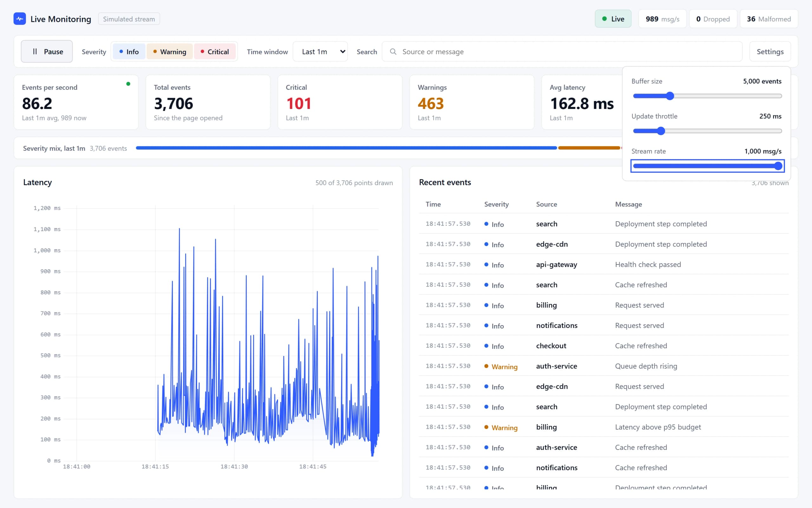This screenshot has height=508, width=812.
Task: Click the 500 of 3,706 points drawn label
Action: pyautogui.click(x=354, y=183)
